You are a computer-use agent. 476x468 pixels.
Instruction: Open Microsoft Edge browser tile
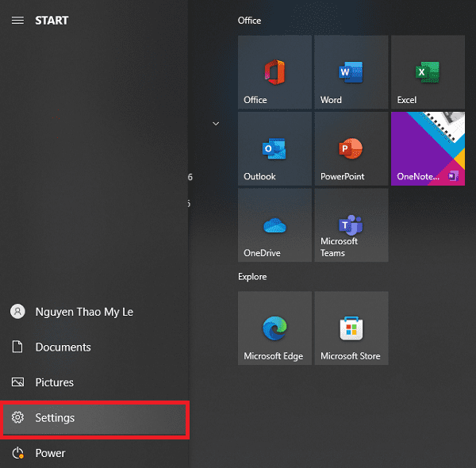[274, 328]
